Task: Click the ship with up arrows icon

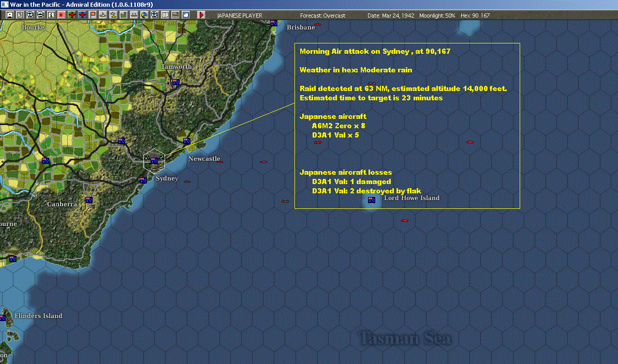Action: [134, 15]
